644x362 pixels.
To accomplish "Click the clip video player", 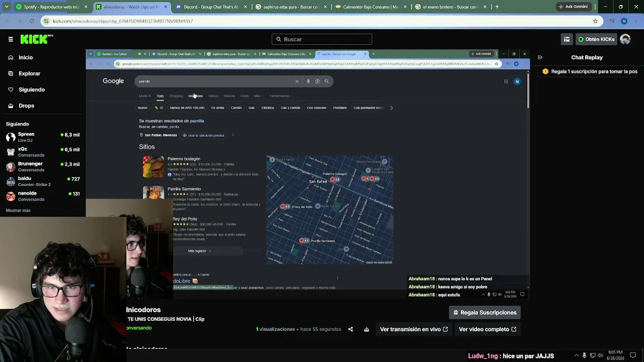I will (x=307, y=174).
